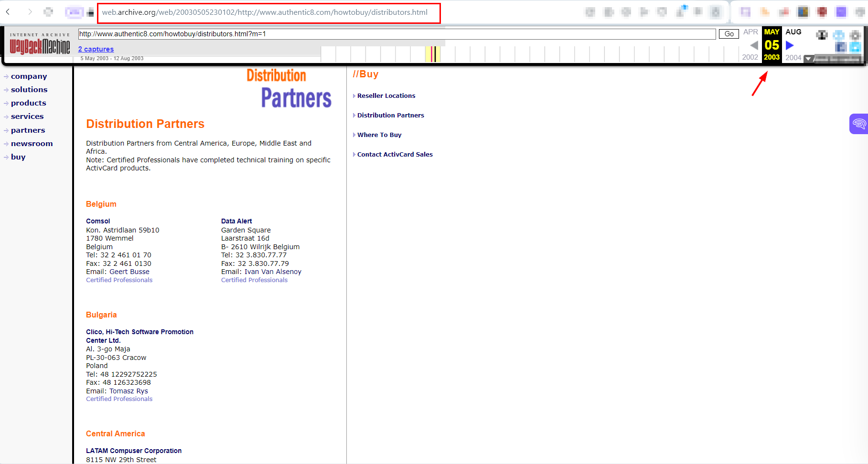Click the Bulgaria country heading

[101, 315]
